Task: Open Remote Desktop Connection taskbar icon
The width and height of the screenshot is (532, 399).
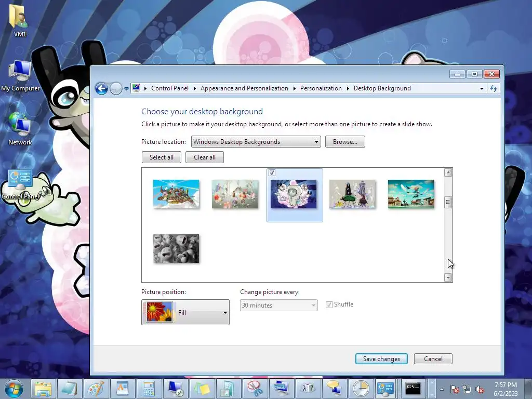Action: coord(176,389)
